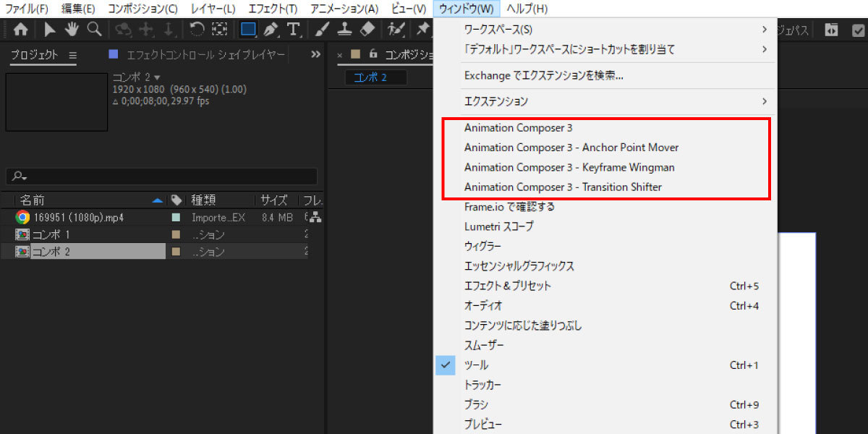Select the Rectangle shape tool
The width and height of the screenshot is (868, 434).
click(248, 30)
